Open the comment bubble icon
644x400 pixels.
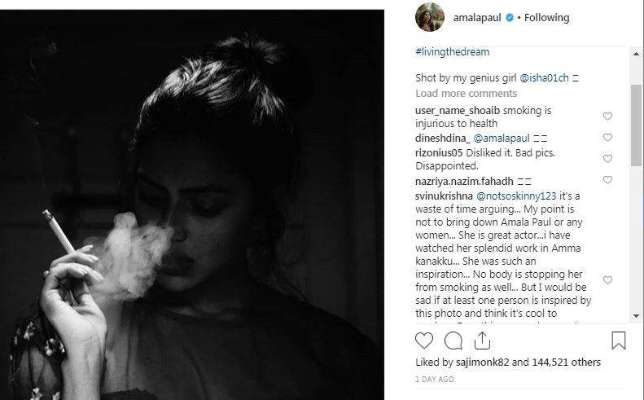[x=453, y=340]
